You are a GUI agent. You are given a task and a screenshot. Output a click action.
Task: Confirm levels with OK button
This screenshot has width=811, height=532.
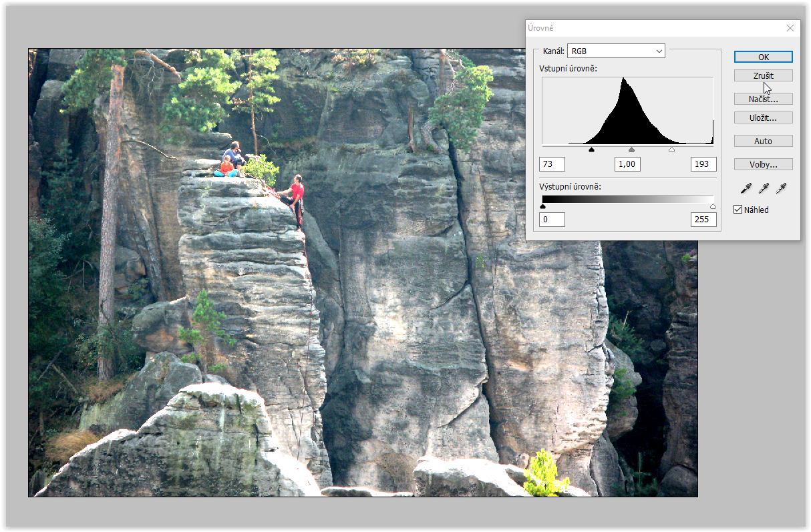click(x=763, y=57)
